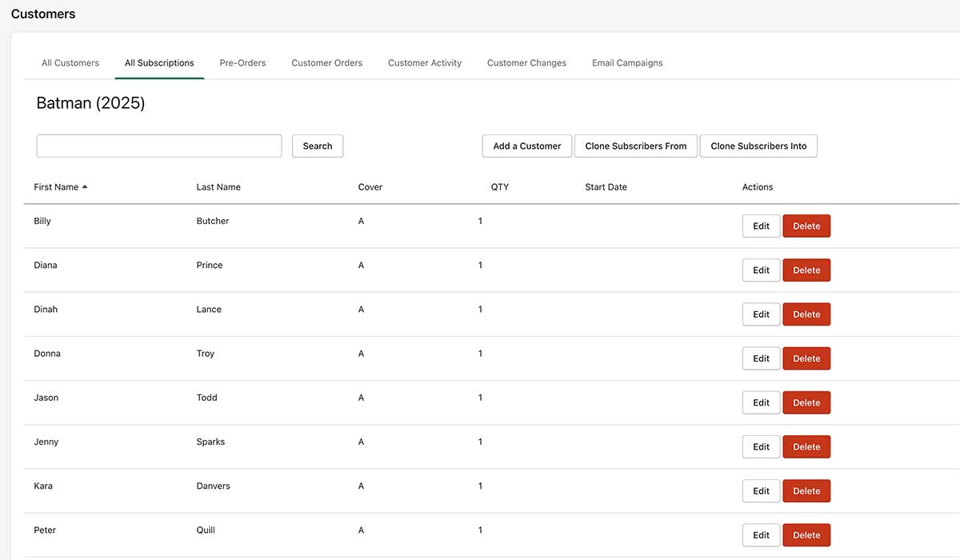Open Email Campaigns tab
The height and width of the screenshot is (560, 960).
(x=627, y=63)
